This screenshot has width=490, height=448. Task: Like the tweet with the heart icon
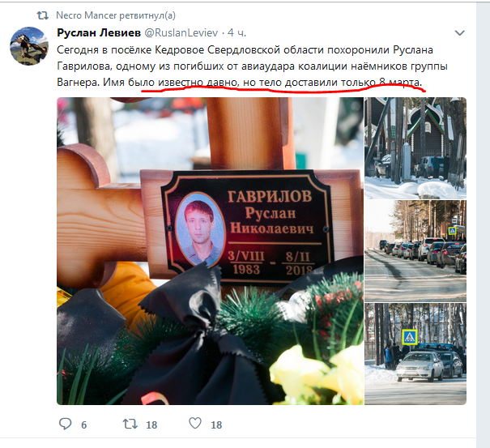click(195, 424)
